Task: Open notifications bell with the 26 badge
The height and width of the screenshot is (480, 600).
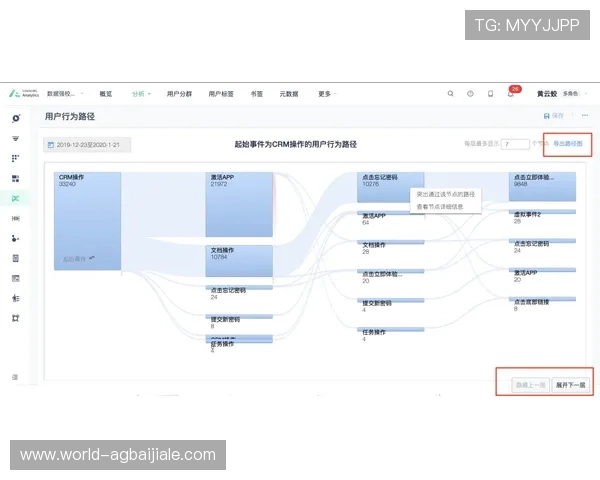Action: (x=512, y=92)
